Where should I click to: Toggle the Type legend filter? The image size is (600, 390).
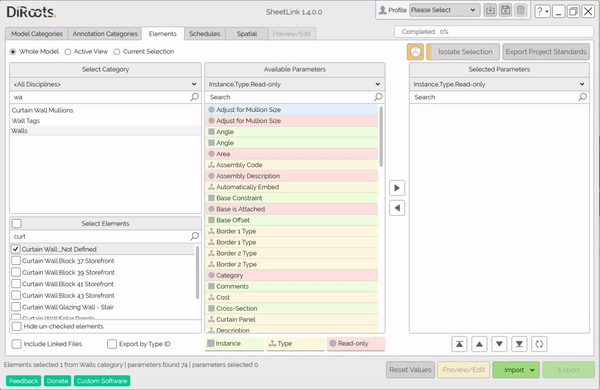tap(295, 344)
